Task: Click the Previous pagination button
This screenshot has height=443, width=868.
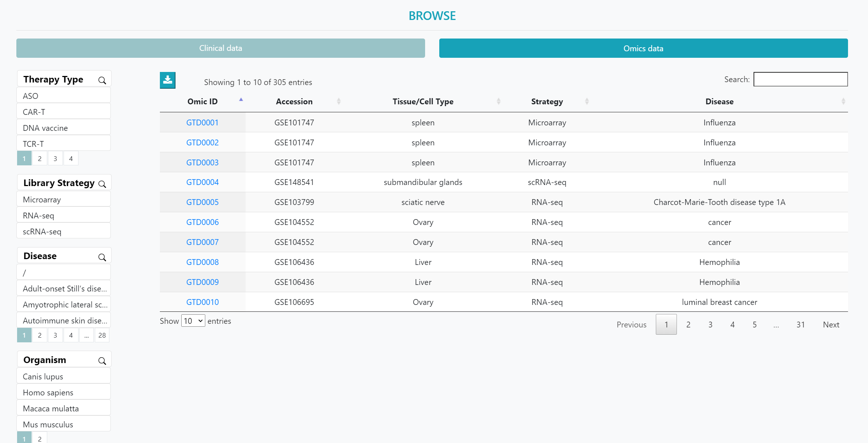Action: click(631, 325)
